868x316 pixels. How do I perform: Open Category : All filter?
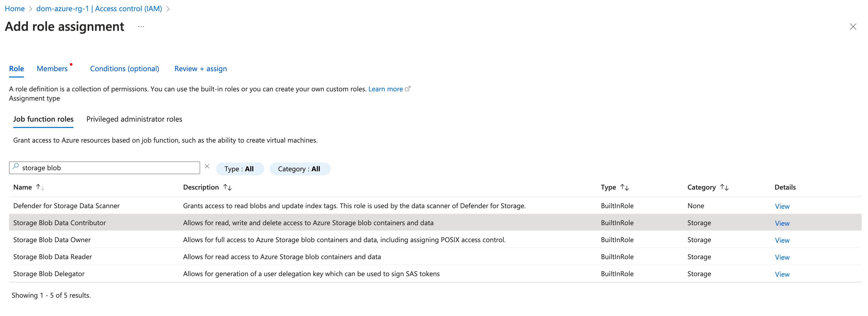[x=300, y=169]
